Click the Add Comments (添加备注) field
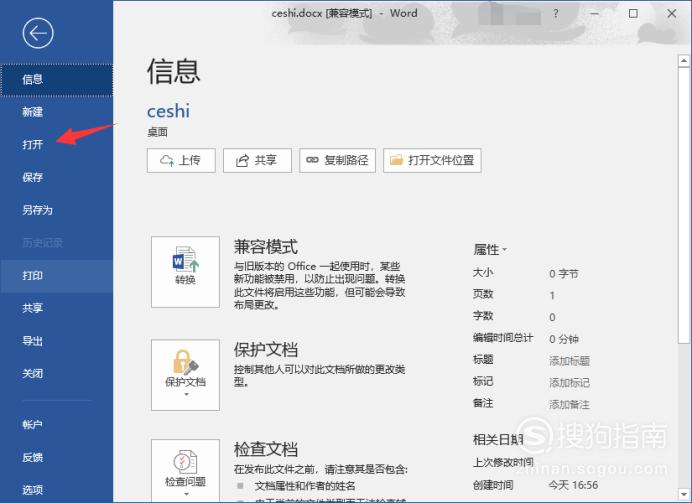Screen dimensions: 692x503 (569, 404)
